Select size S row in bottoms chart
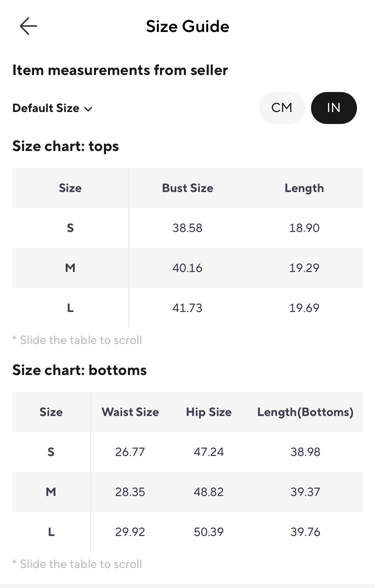The width and height of the screenshot is (375, 588). click(187, 452)
